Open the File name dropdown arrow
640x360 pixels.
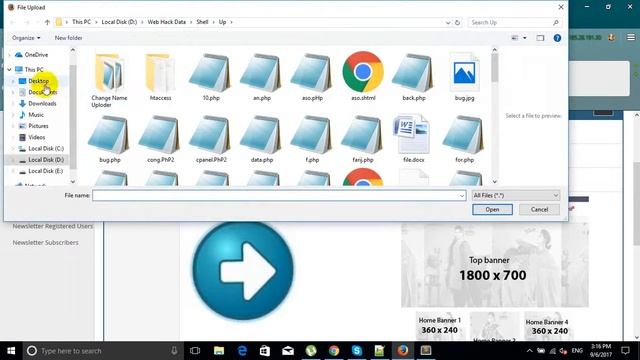tap(462, 196)
